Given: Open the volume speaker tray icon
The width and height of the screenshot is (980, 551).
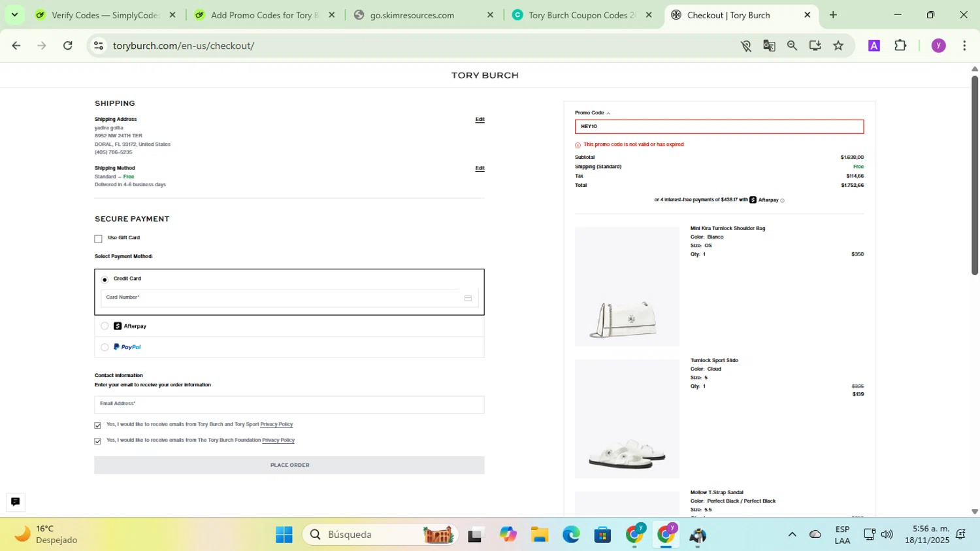Looking at the screenshot, I should [x=887, y=535].
